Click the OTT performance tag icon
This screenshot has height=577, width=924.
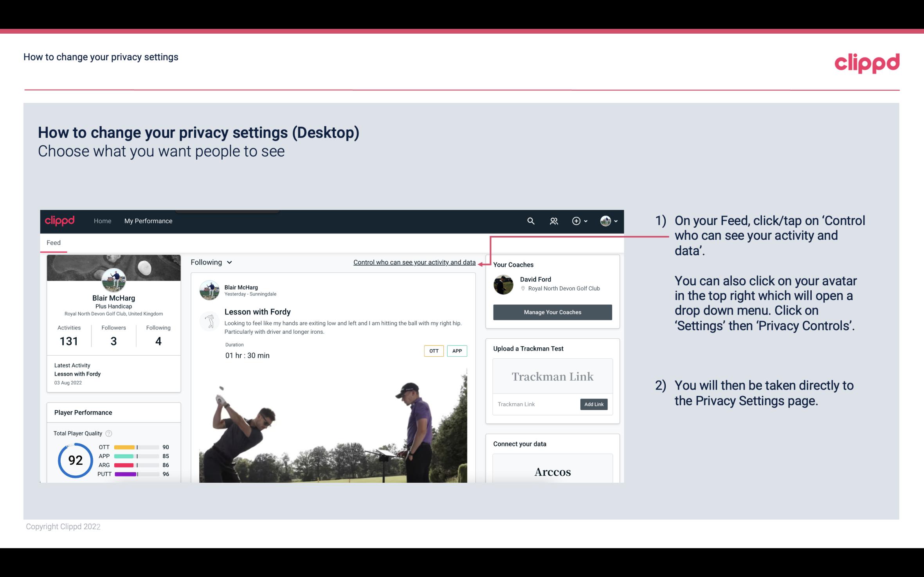pyautogui.click(x=433, y=351)
